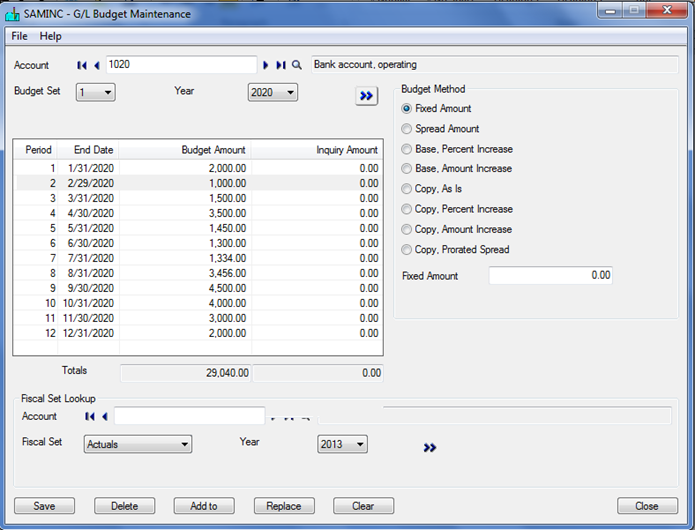Go to previous account arrow

point(97,65)
